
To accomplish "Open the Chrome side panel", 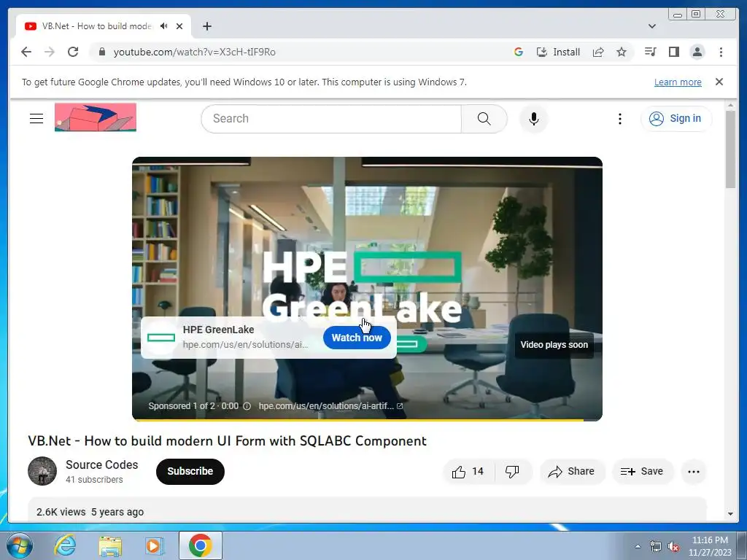I will click(673, 52).
